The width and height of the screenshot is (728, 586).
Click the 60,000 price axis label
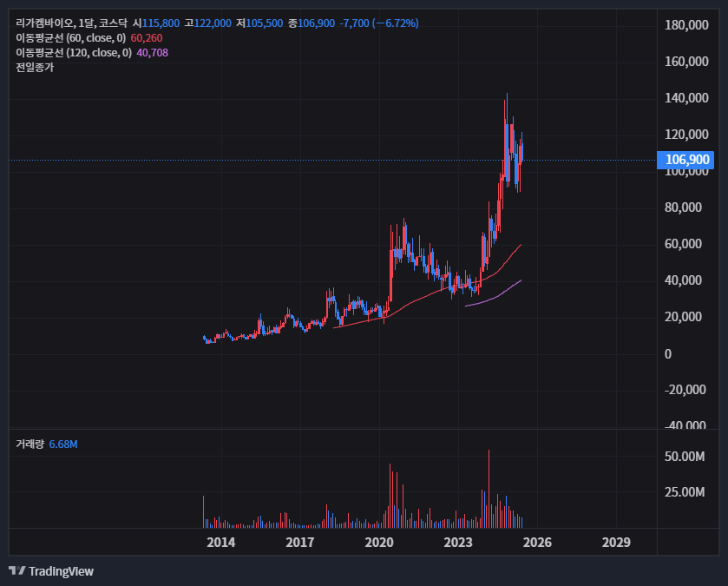click(x=683, y=244)
